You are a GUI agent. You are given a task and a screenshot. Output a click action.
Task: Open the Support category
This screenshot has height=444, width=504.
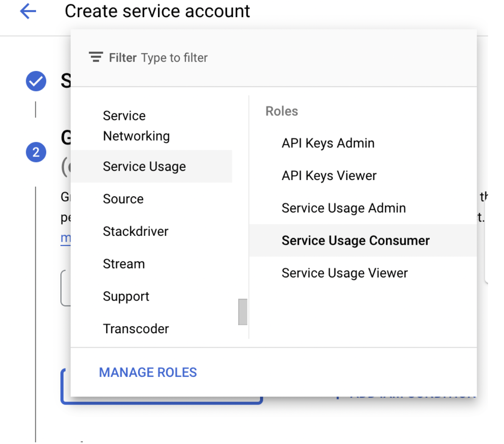coord(126,296)
